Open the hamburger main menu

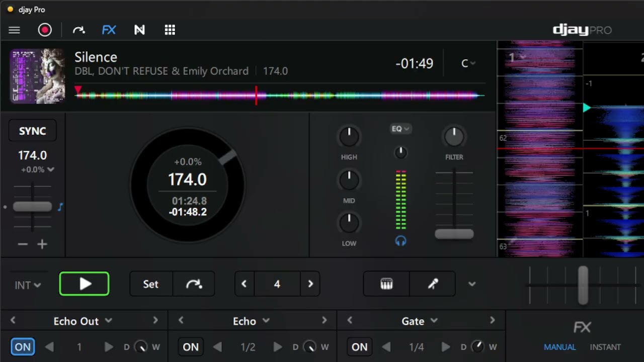click(14, 30)
